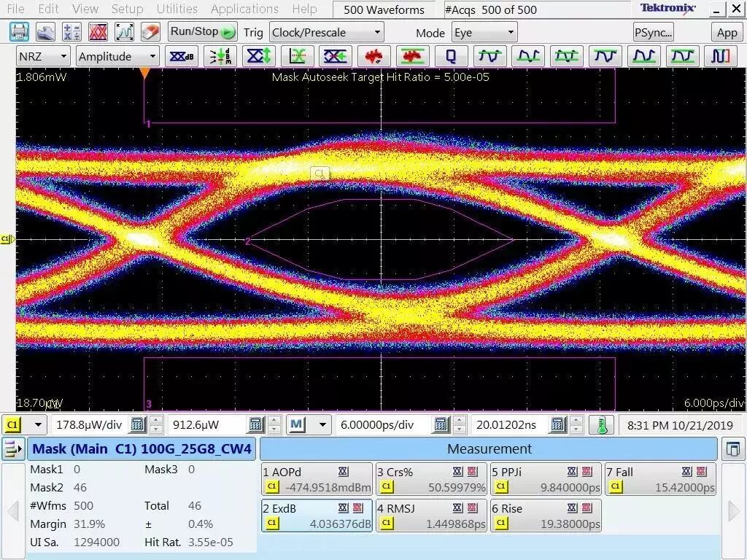Image resolution: width=747 pixels, height=560 pixels.
Task: Open the Edit menu
Action: click(x=48, y=9)
